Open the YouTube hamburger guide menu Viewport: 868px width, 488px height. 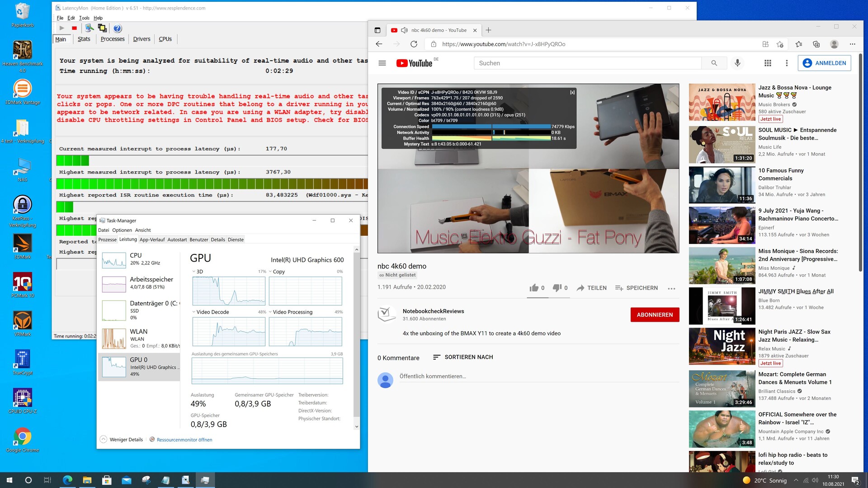(x=382, y=63)
